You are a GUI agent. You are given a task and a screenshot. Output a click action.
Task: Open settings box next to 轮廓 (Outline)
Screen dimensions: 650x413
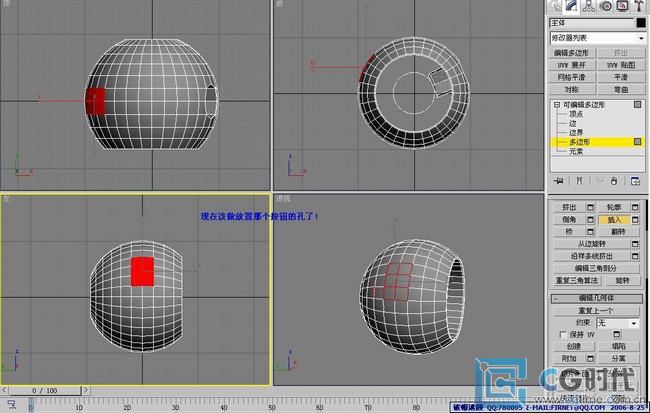tap(635, 207)
